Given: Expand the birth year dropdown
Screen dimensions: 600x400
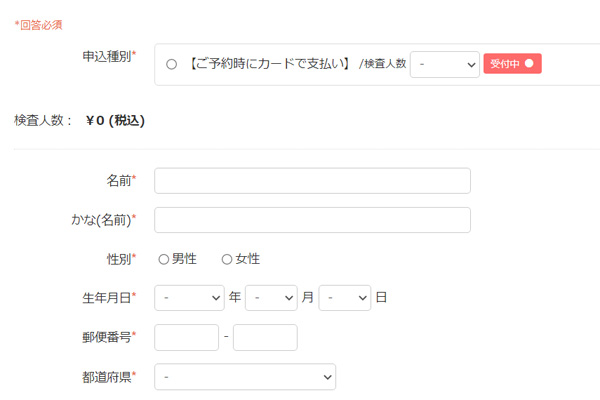Looking at the screenshot, I should click(189, 298).
